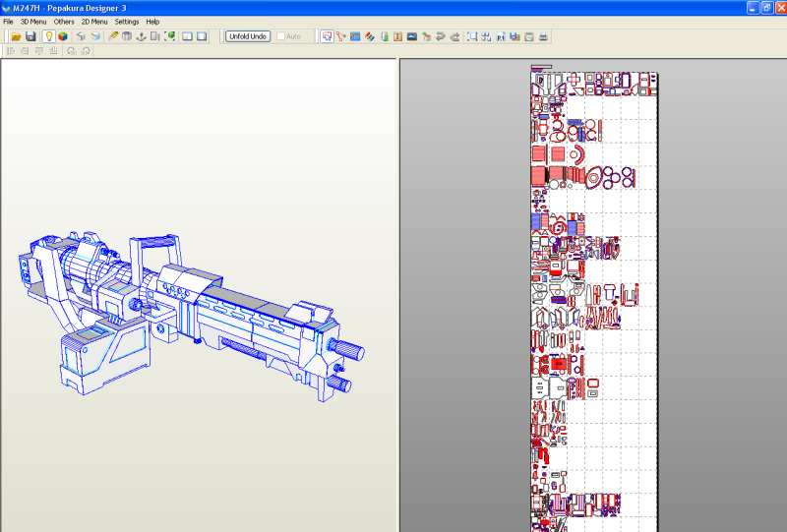Open the 3D Menu
Screen dimensions: 787x532
point(33,22)
